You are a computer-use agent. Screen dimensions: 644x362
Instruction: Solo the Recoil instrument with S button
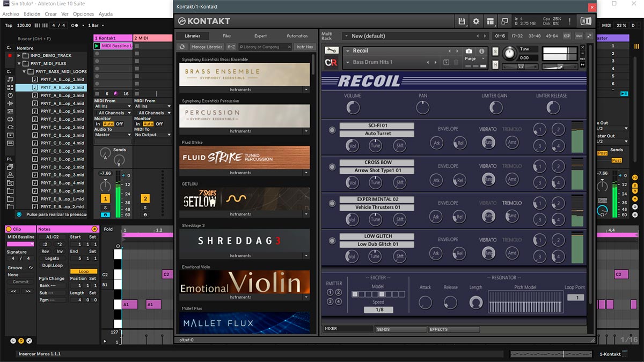(x=495, y=52)
